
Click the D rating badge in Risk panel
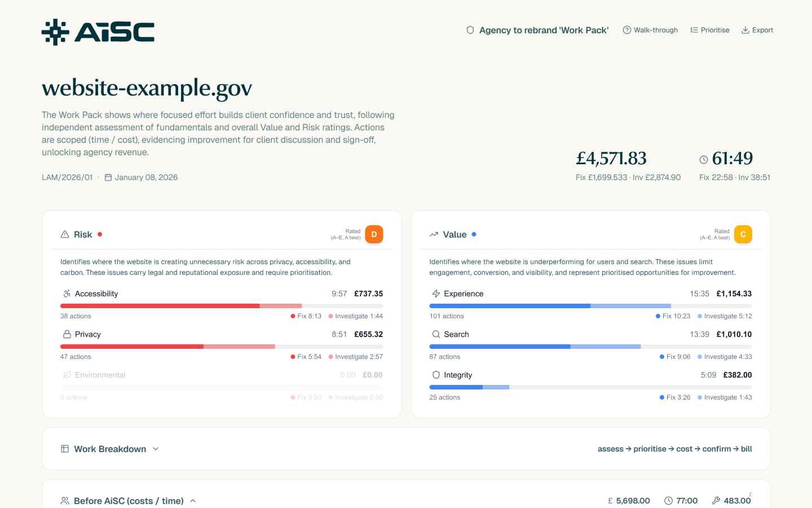point(374,234)
